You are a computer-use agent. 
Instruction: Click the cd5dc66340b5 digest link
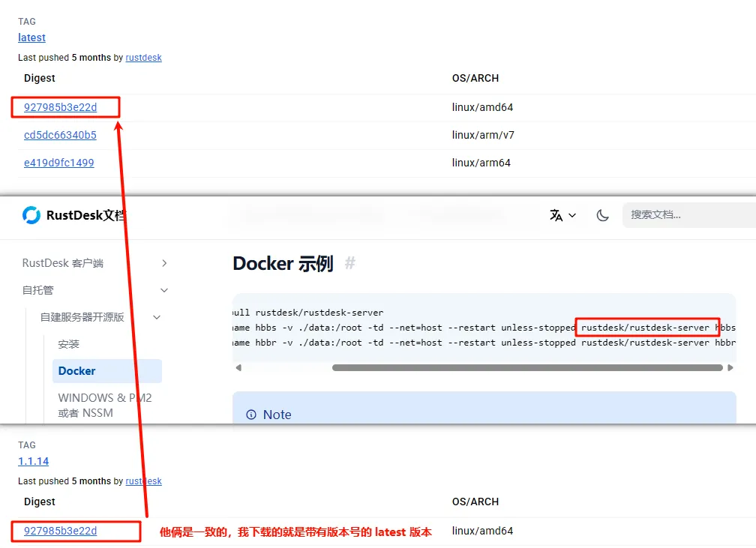[59, 135]
